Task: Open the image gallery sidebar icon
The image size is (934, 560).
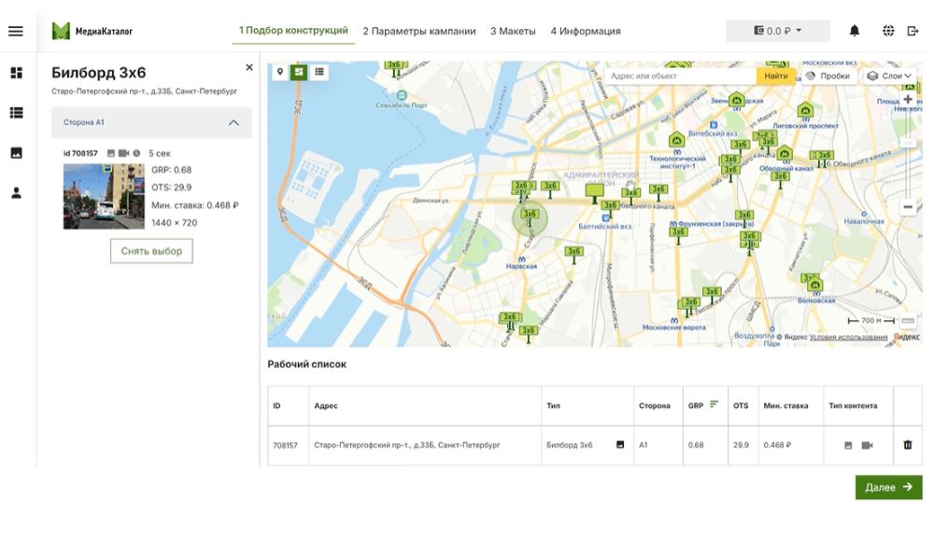Action: [16, 153]
